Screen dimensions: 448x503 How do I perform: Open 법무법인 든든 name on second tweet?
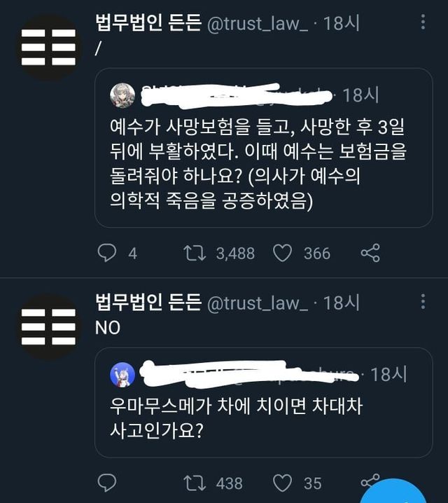[x=148, y=303]
